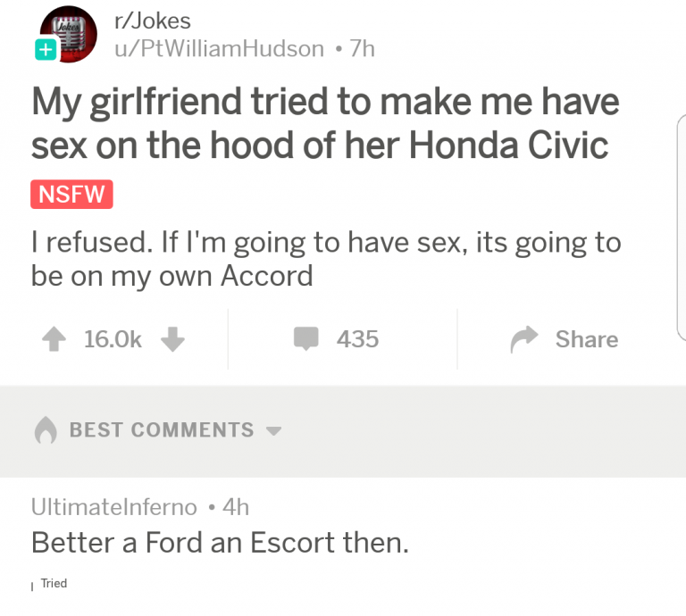Image resolution: width=686 pixels, height=616 pixels.
Task: Tap the green plus join badge
Action: pos(46,49)
